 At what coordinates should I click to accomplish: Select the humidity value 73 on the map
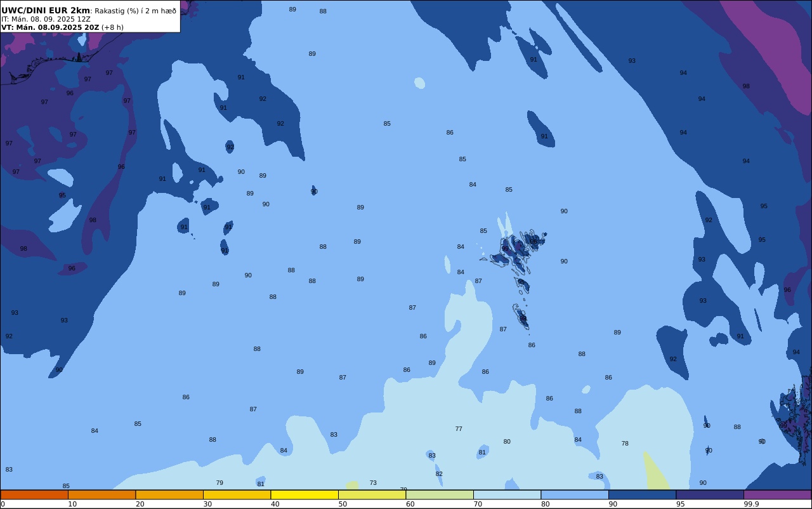point(373,483)
